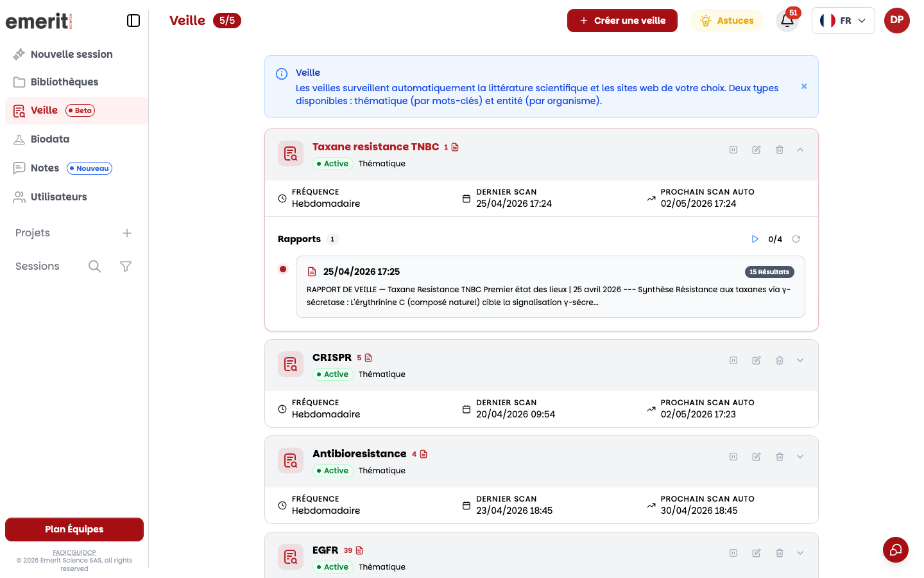Open Utilisateurs section
The width and height of the screenshot is (924, 578).
coord(50,197)
